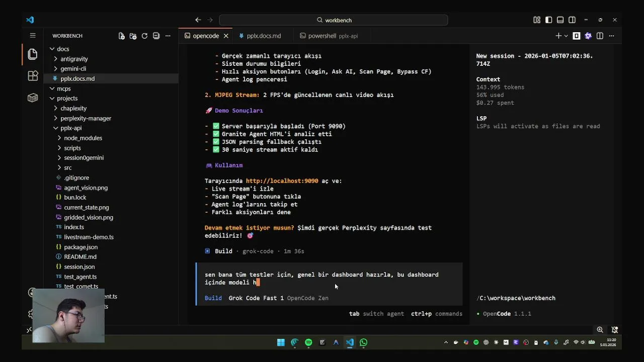Click the notifications bell-off icon
644x362 pixels.
[615, 330]
